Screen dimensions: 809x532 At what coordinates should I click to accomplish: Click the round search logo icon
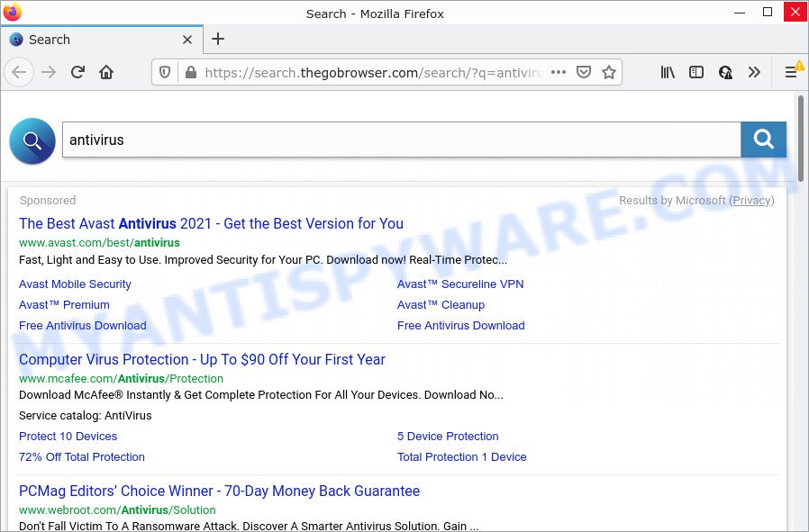tap(32, 140)
